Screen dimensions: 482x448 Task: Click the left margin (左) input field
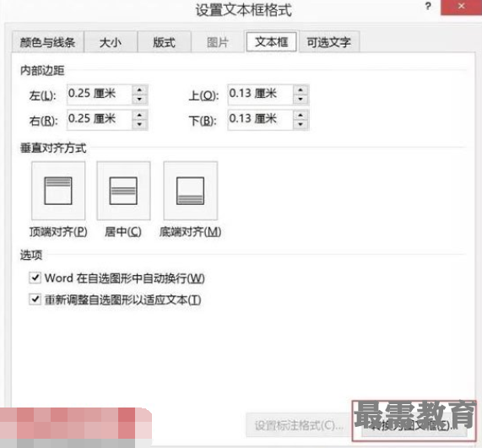point(100,94)
